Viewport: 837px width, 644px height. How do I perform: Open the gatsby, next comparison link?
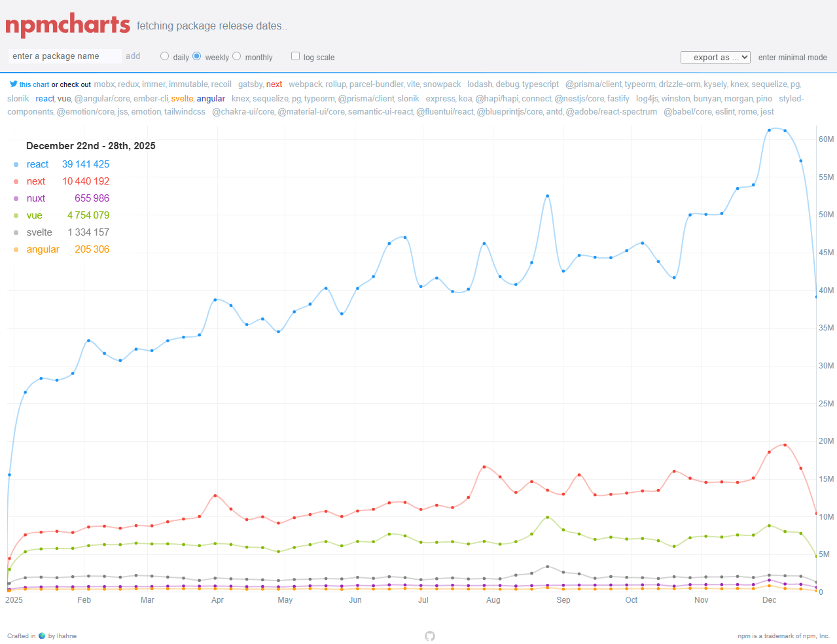[260, 84]
